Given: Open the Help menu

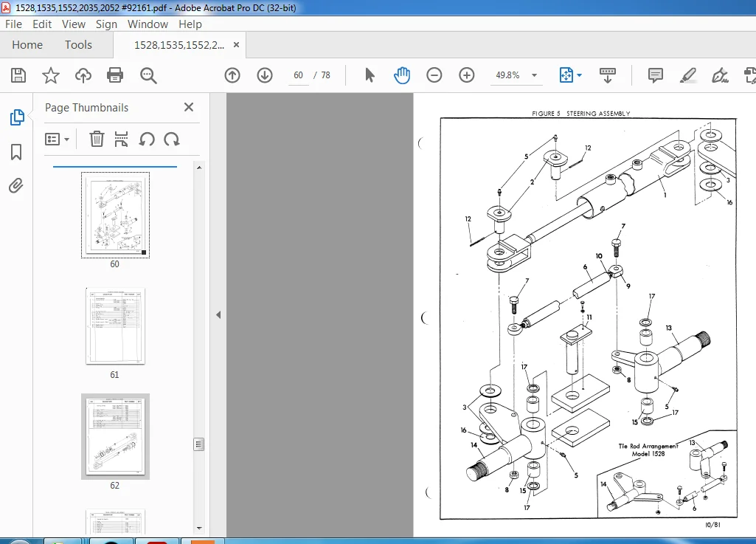Looking at the screenshot, I should pos(190,24).
